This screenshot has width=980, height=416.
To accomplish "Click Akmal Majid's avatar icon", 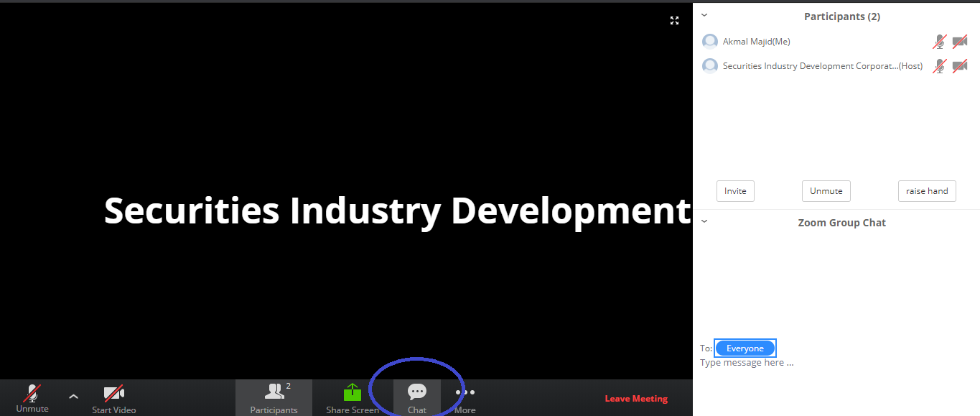I will point(710,42).
